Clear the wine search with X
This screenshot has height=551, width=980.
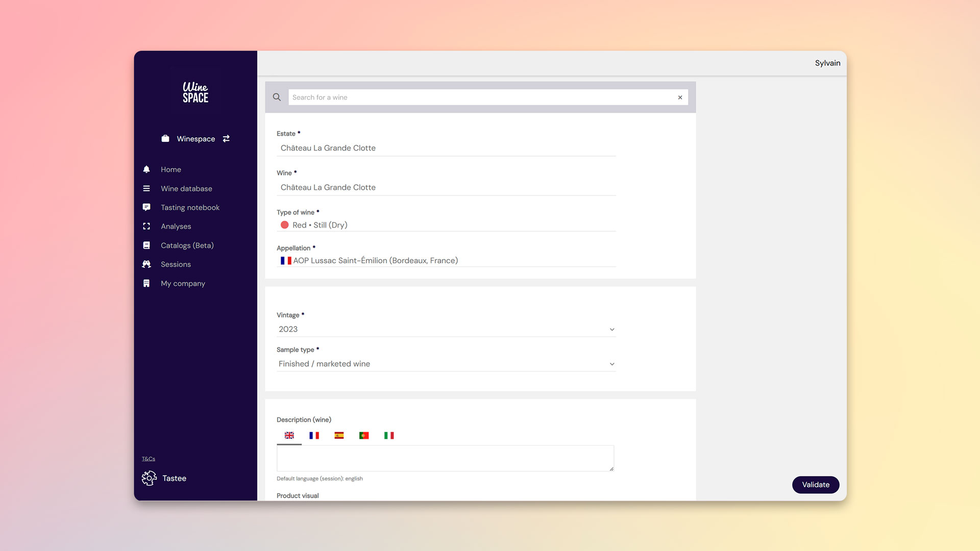click(x=680, y=97)
